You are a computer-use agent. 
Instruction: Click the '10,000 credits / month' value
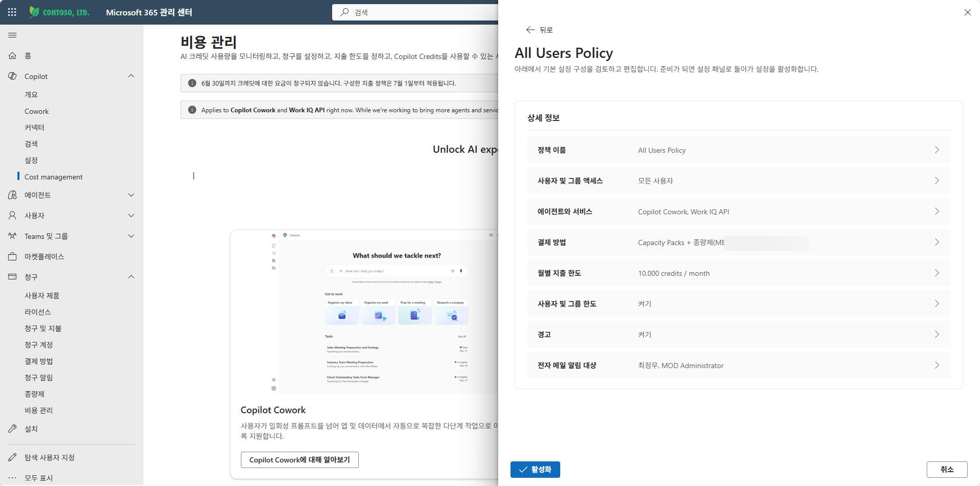coord(673,273)
